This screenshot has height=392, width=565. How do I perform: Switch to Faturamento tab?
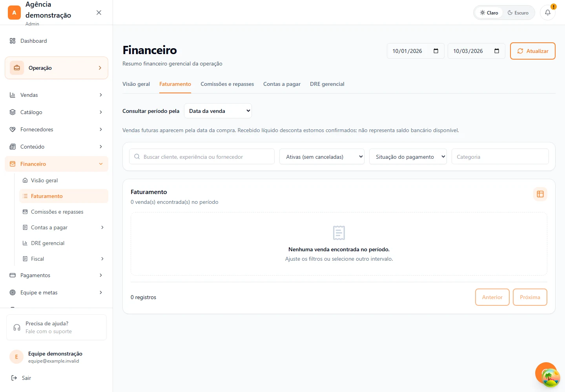click(x=175, y=84)
